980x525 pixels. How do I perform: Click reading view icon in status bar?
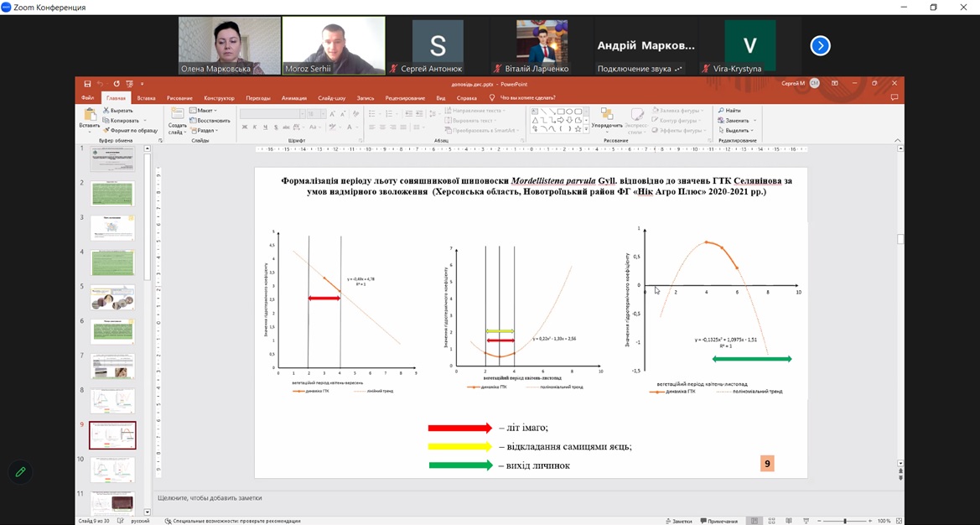pos(789,521)
